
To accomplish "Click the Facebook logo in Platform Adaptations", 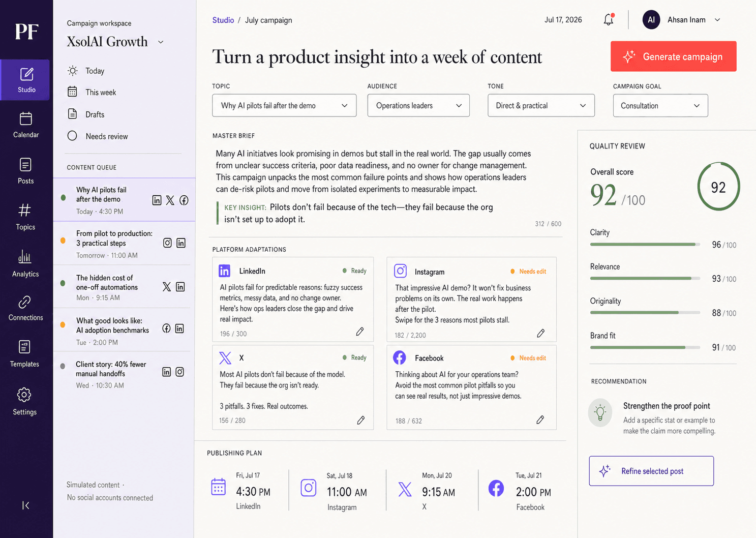I will [400, 357].
